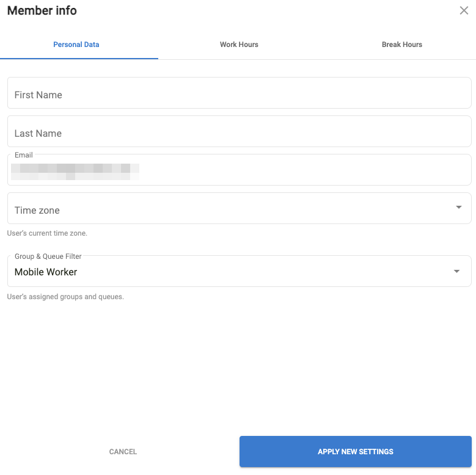
Task: Apply new settings
Action: 355,452
